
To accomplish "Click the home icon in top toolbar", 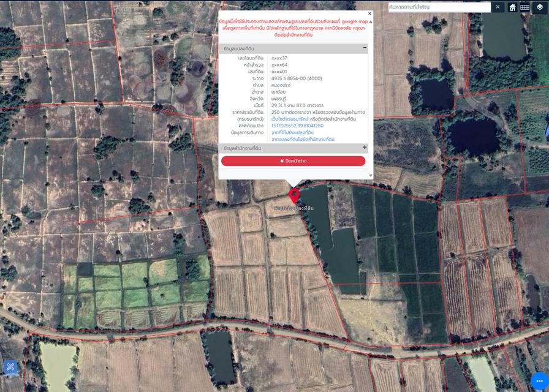I will coord(512,7).
